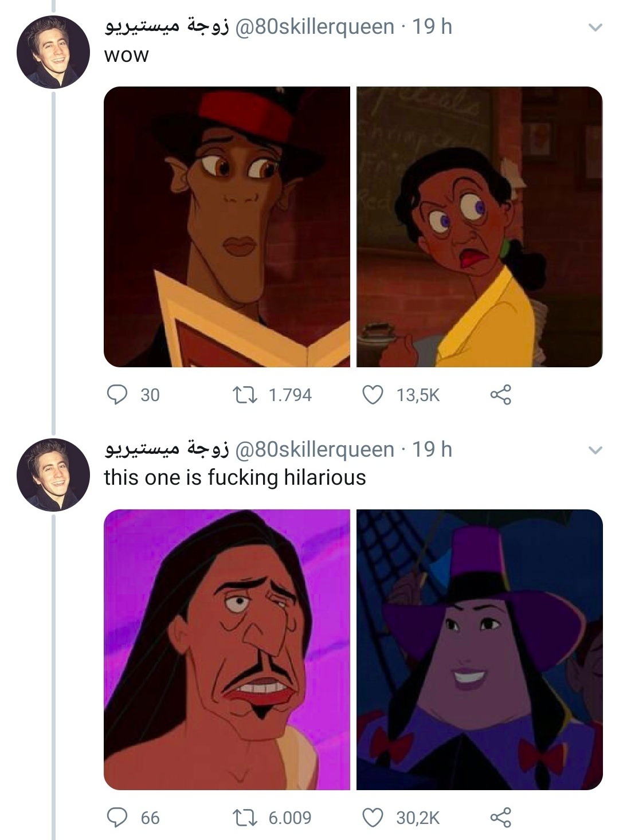This screenshot has height=840, width=619.
Task: Open profile picture on the second tweet
Action: click(x=53, y=475)
